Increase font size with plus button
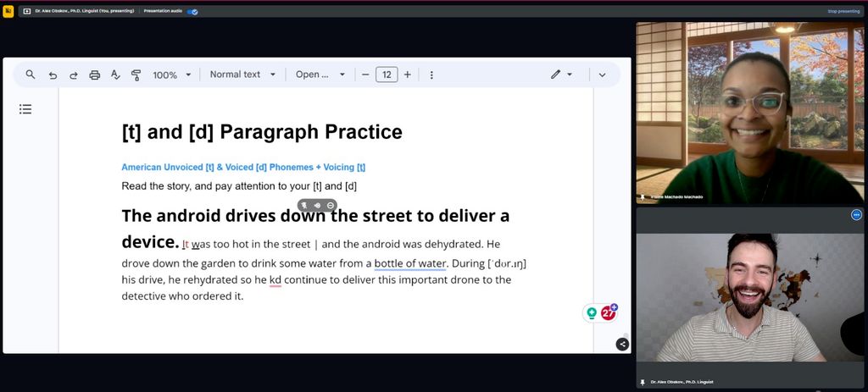Viewport: 868px width, 392px height. (408, 75)
